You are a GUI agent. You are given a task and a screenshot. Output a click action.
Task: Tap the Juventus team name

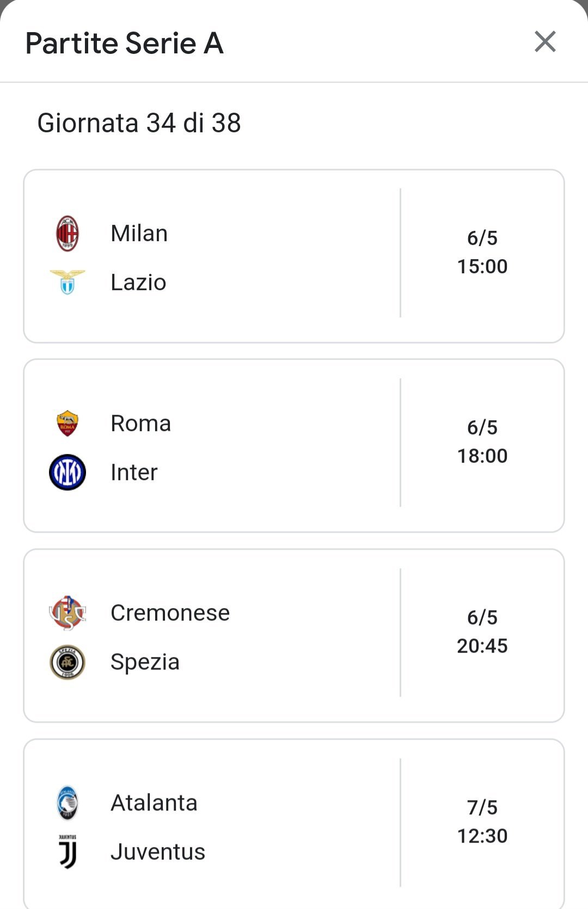158,852
